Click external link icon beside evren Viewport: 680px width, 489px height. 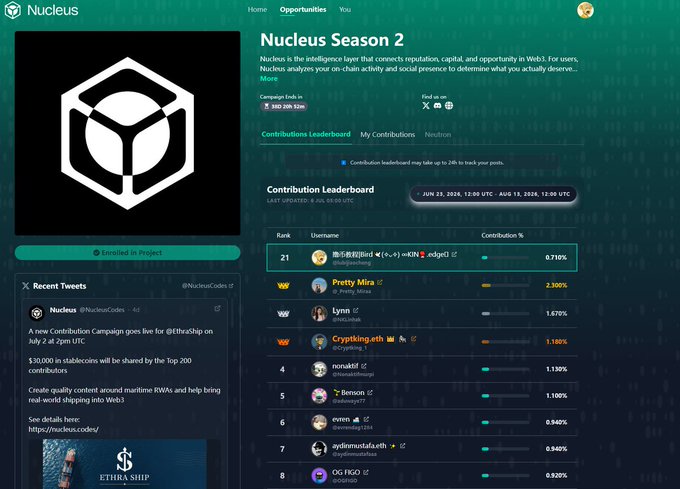[x=366, y=419]
